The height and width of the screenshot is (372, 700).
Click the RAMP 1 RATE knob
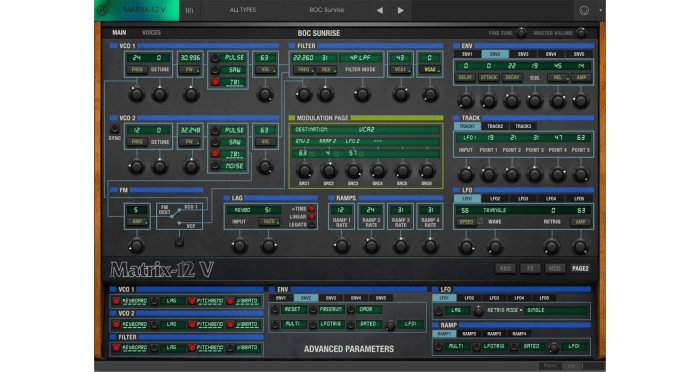click(x=342, y=246)
